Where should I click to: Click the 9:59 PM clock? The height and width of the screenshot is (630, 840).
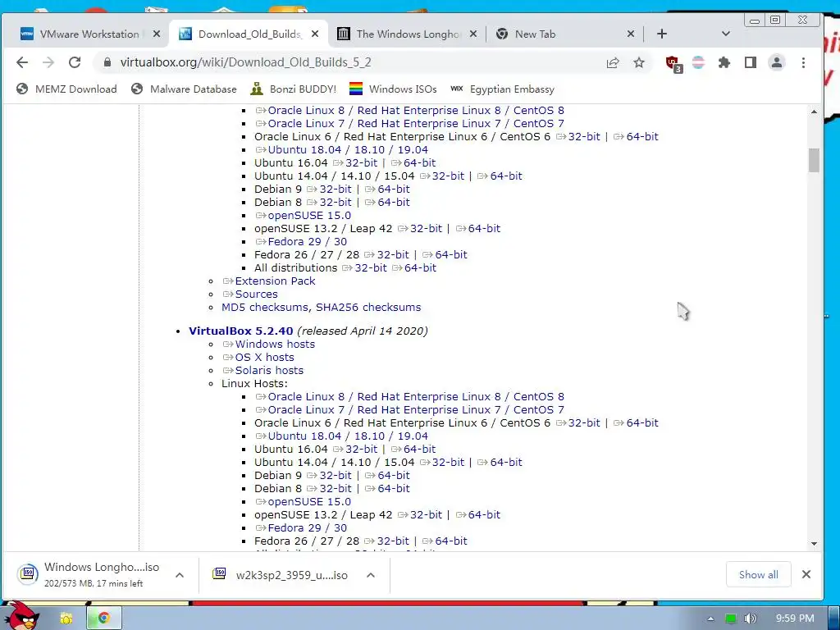click(x=795, y=619)
